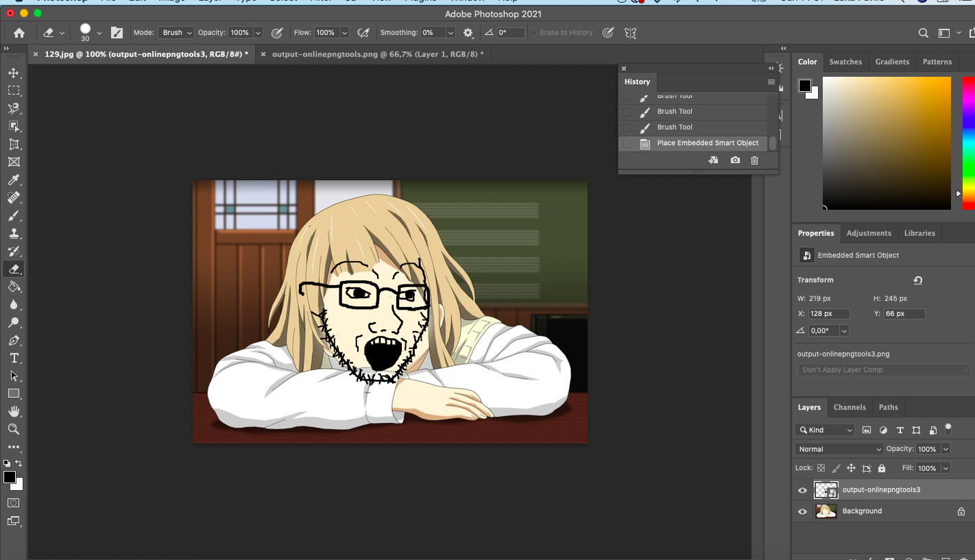Switch to the Adjustments tab

(869, 233)
